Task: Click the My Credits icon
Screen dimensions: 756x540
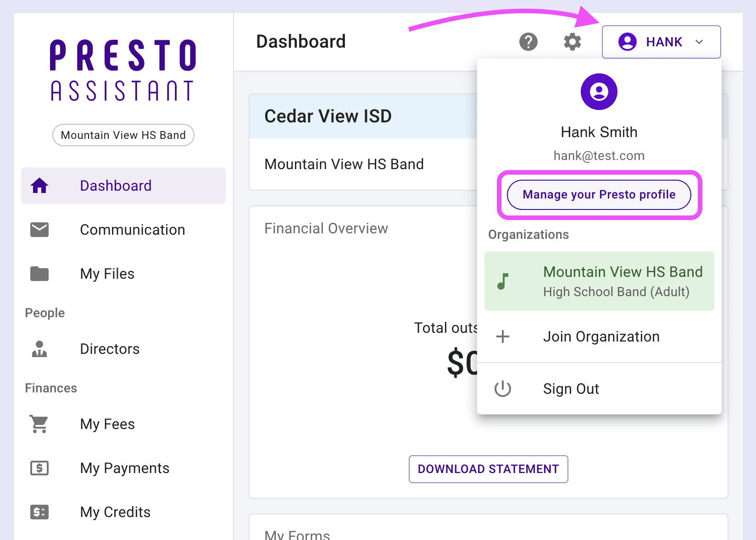Action: [x=39, y=512]
